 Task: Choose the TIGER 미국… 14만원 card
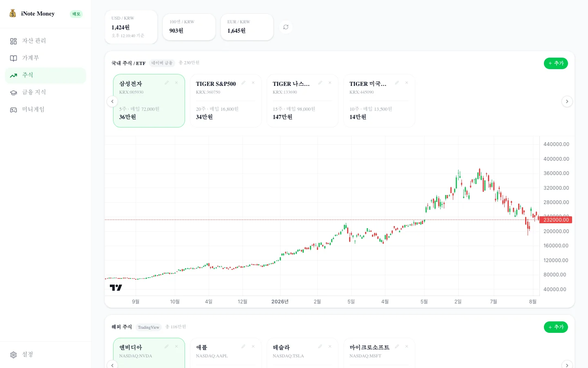pyautogui.click(x=379, y=101)
